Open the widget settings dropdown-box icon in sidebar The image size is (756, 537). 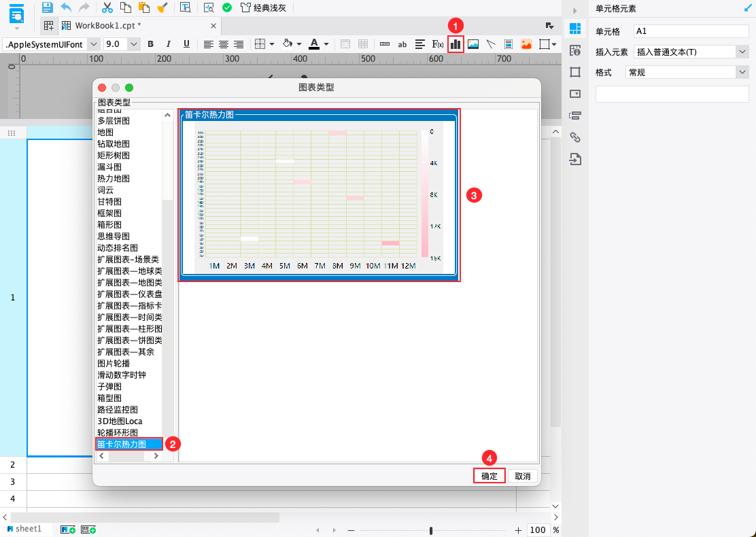coord(574,94)
